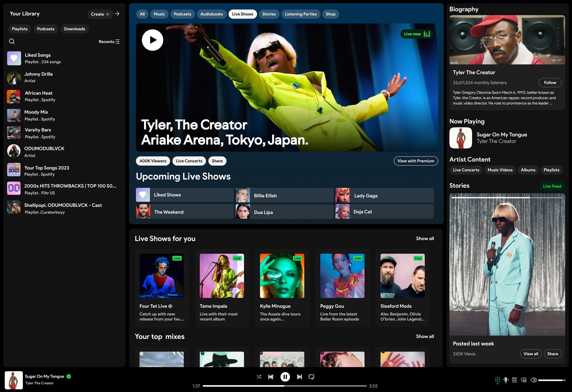Toggle the repeat button
This screenshot has height=392, width=572.
(x=311, y=377)
